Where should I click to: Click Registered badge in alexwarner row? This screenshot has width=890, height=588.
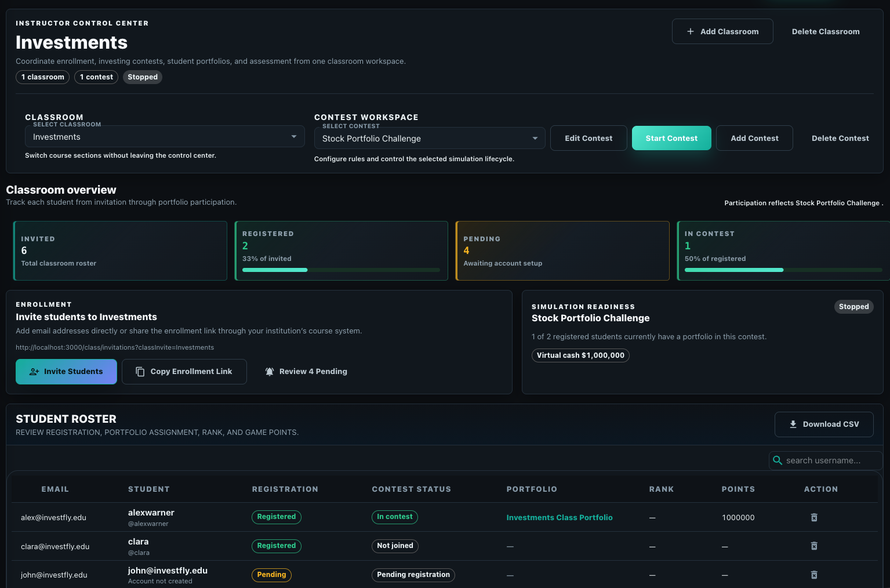(x=277, y=517)
